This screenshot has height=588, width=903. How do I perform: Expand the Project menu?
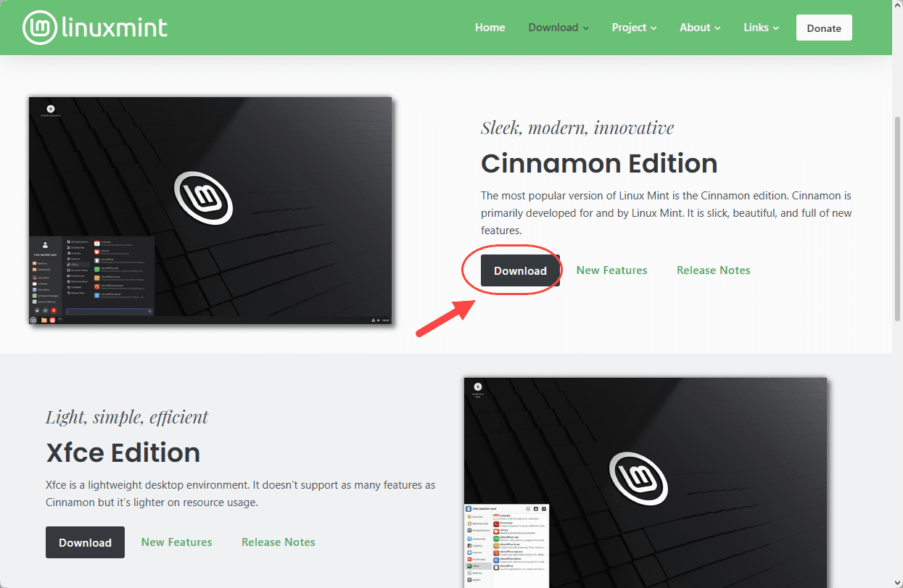tap(634, 28)
